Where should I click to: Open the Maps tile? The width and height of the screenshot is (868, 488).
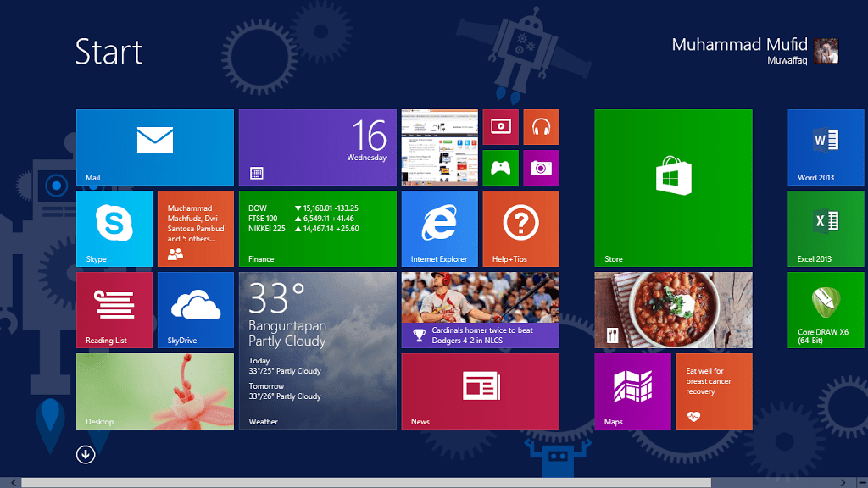[632, 391]
